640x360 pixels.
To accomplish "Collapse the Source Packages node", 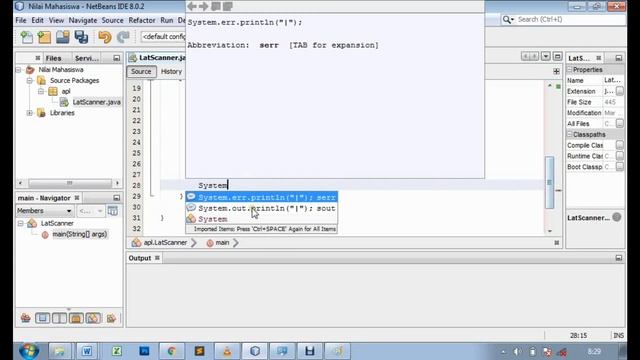I will pos(29,80).
